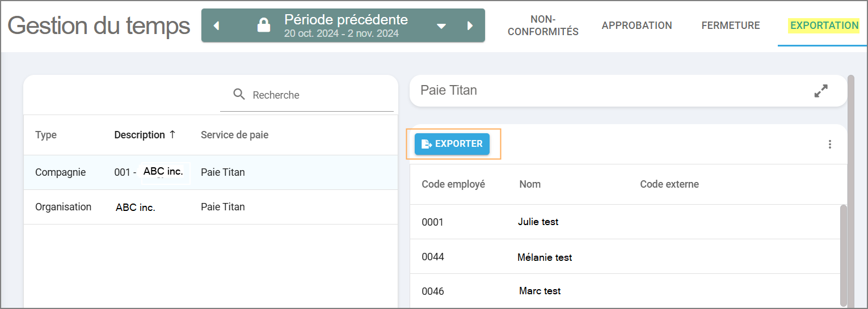Select the Organisation ABC inc. row
This screenshot has width=868, height=309.
point(210,207)
